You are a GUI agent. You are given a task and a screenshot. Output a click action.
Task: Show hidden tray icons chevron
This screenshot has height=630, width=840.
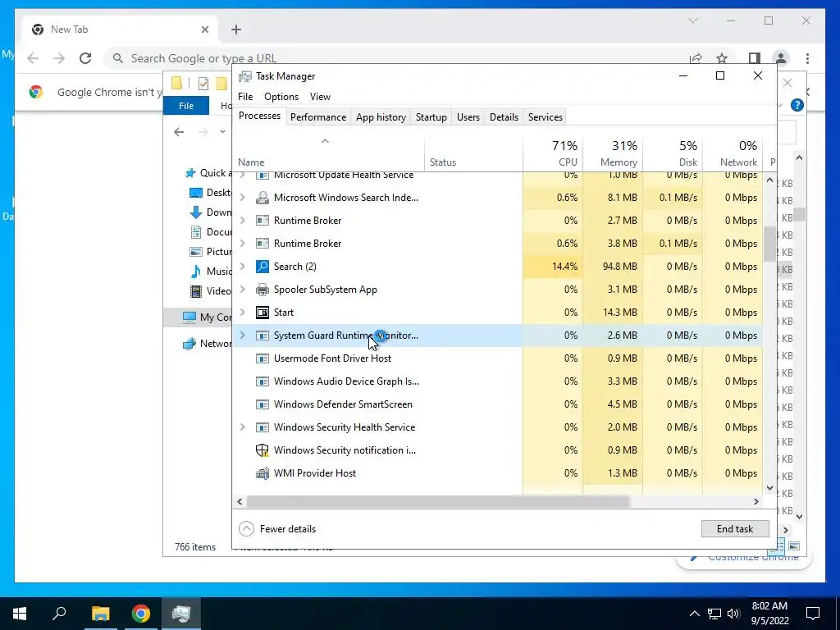coord(694,614)
